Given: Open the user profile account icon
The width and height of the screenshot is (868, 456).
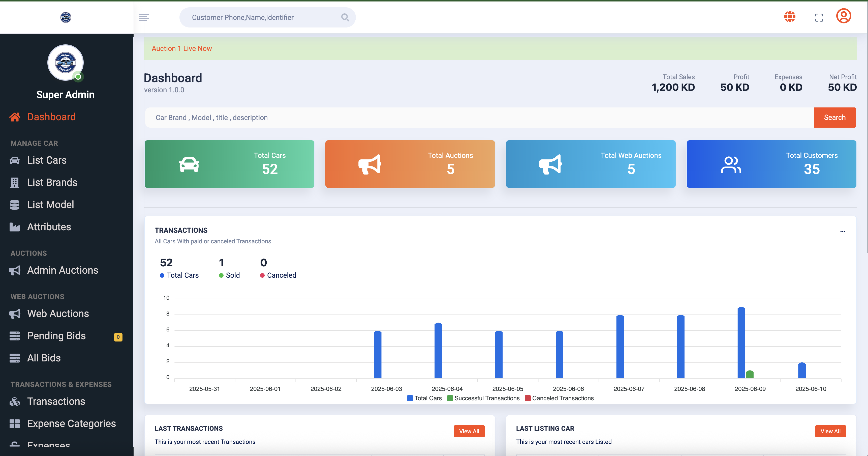Looking at the screenshot, I should pos(843,16).
